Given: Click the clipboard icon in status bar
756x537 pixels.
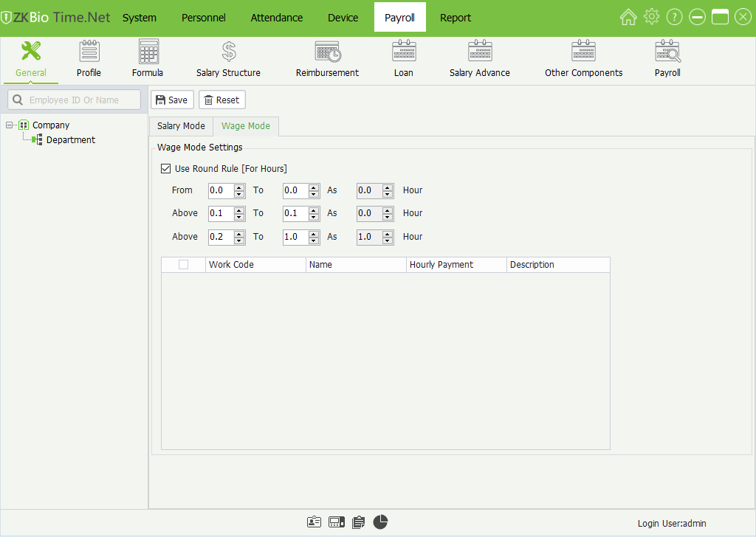Looking at the screenshot, I should pyautogui.click(x=358, y=522).
